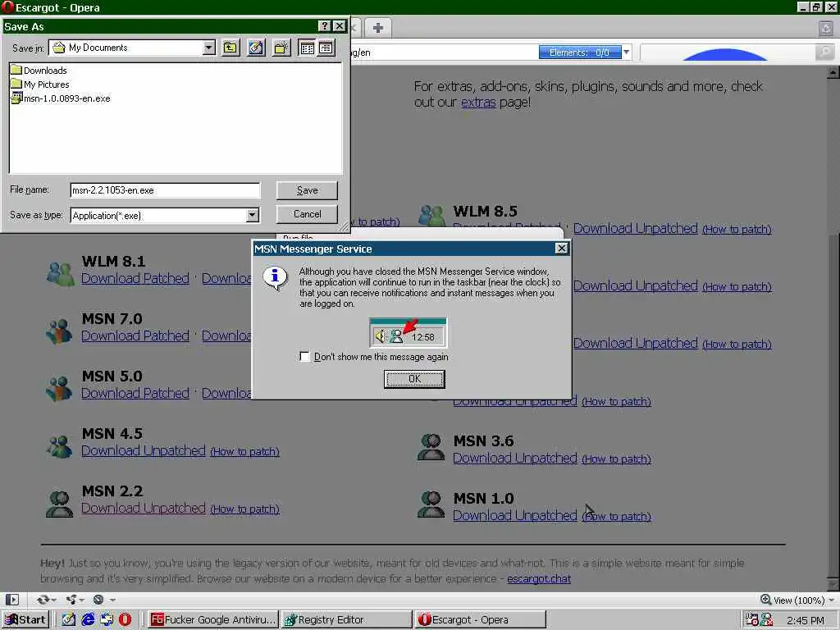The height and width of the screenshot is (630, 840).
Task: Click OK in MSN Messenger Service dialog
Action: pyautogui.click(x=414, y=379)
